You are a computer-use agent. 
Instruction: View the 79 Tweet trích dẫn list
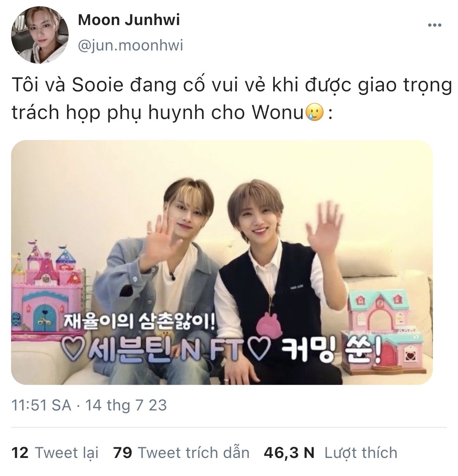pos(181,453)
